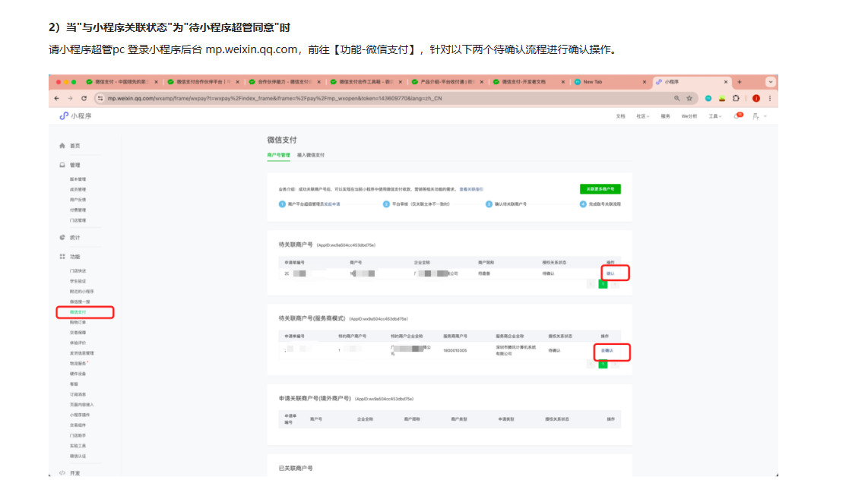Open 成员管理 in the sidebar
Screen dimensions: 868x493
pyautogui.click(x=78, y=190)
